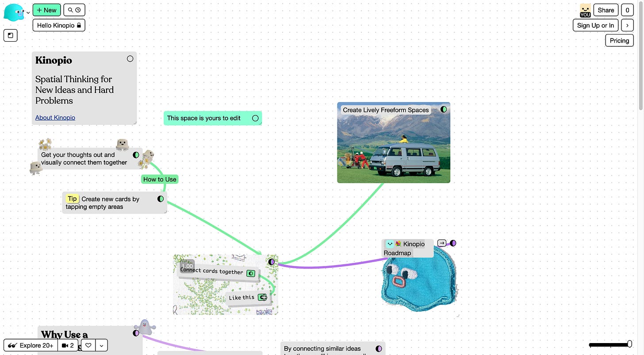The width and height of the screenshot is (644, 355).
Task: Open Explore 20+ spaces
Action: 31,345
